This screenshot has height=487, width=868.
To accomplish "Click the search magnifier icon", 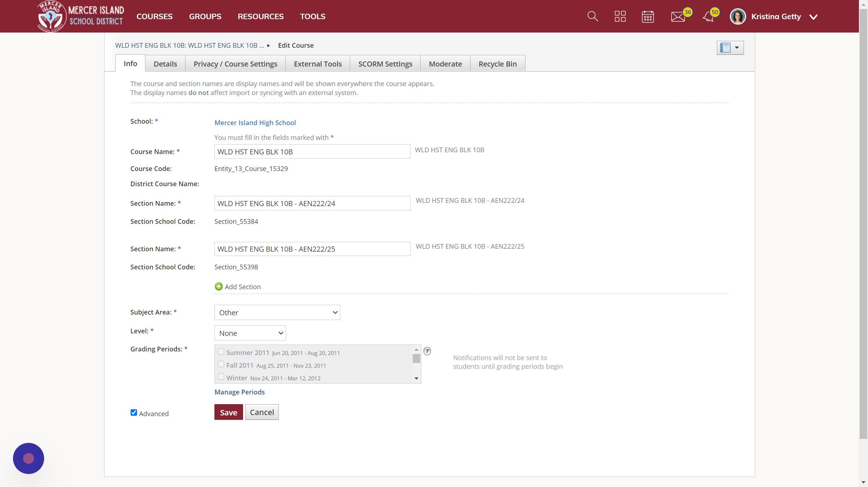I will click(592, 16).
